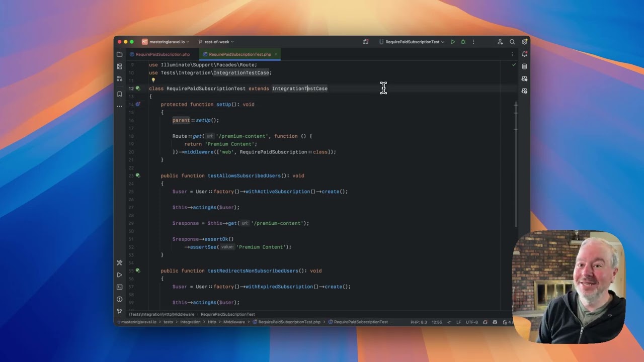Viewport: 644px width, 362px height.
Task: Open the Git tool window
Action: (119, 311)
